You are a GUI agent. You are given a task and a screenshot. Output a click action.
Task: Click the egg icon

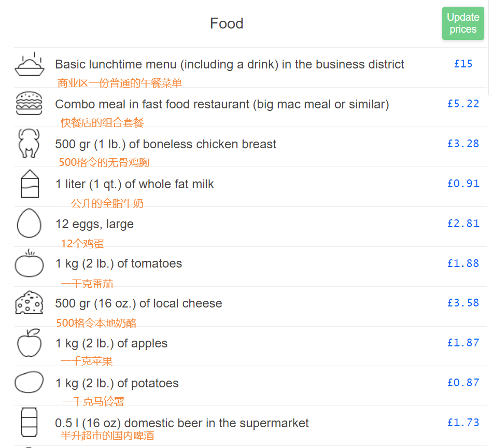click(29, 223)
